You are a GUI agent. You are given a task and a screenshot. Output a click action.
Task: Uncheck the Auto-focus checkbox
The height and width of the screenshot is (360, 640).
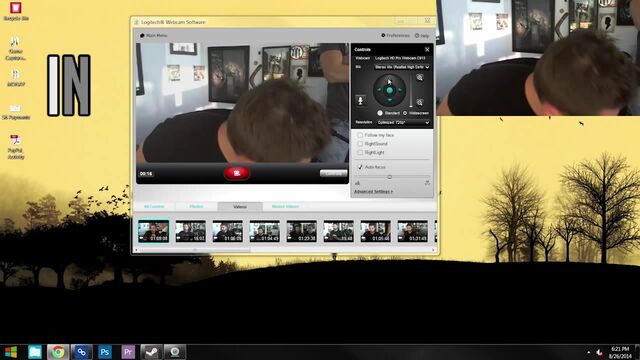coord(360,167)
